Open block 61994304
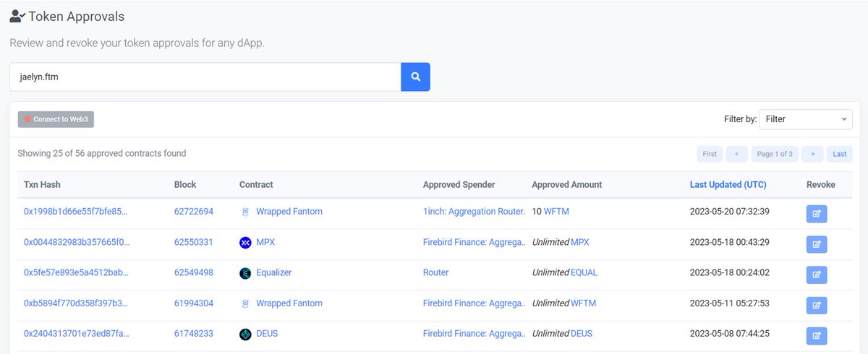868x354 pixels. coord(194,303)
